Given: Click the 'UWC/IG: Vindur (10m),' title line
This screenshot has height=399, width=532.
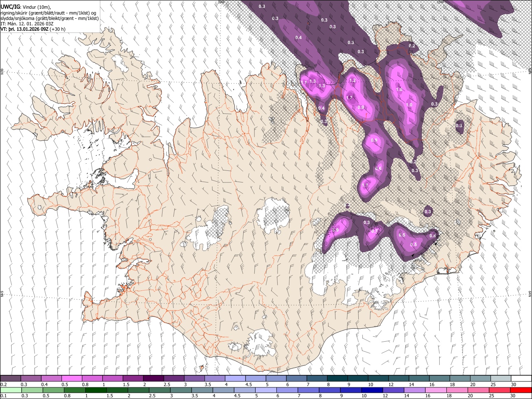Looking at the screenshot, I should (x=26, y=6).
